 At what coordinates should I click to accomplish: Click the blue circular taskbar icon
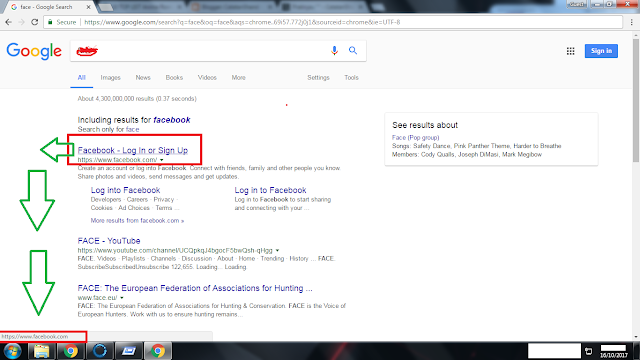100,351
